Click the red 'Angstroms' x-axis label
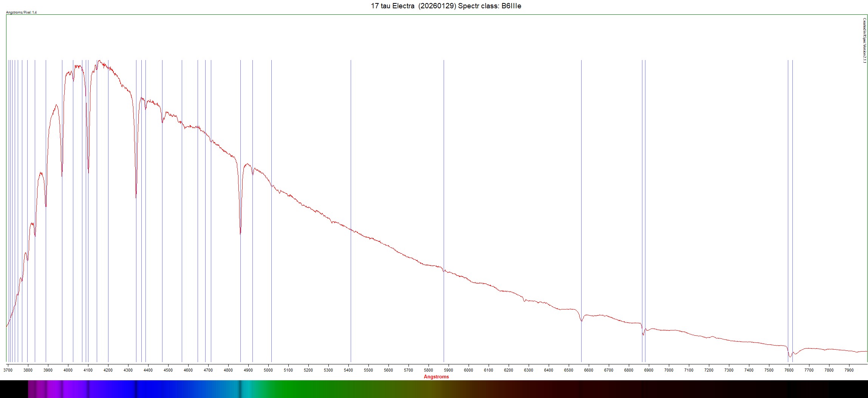 click(436, 376)
